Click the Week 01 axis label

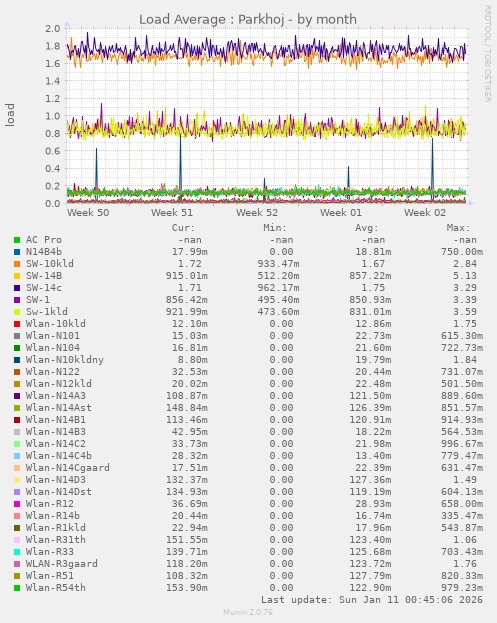[341, 213]
